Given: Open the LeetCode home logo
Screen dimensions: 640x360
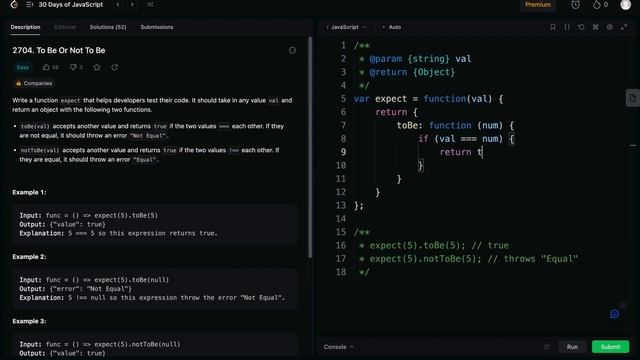Looking at the screenshot, I should (x=14, y=4).
